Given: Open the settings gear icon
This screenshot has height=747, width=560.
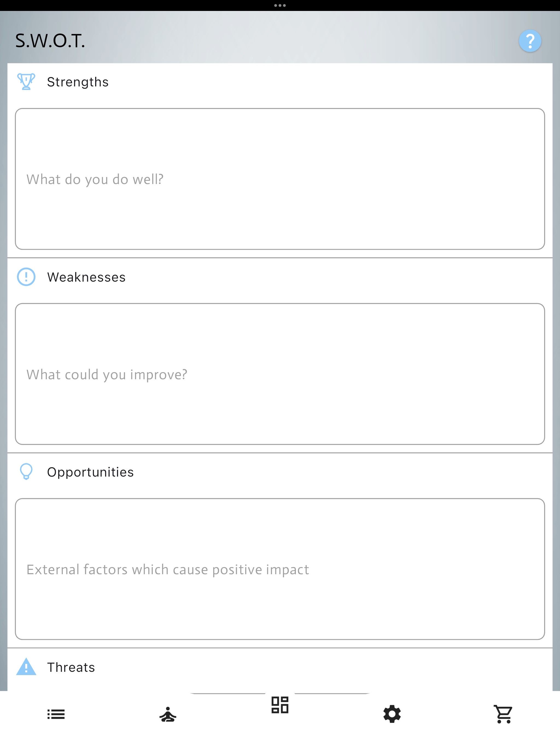Looking at the screenshot, I should (392, 714).
